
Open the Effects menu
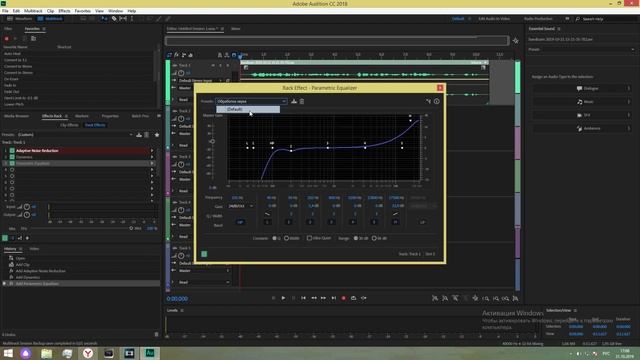click(x=64, y=11)
